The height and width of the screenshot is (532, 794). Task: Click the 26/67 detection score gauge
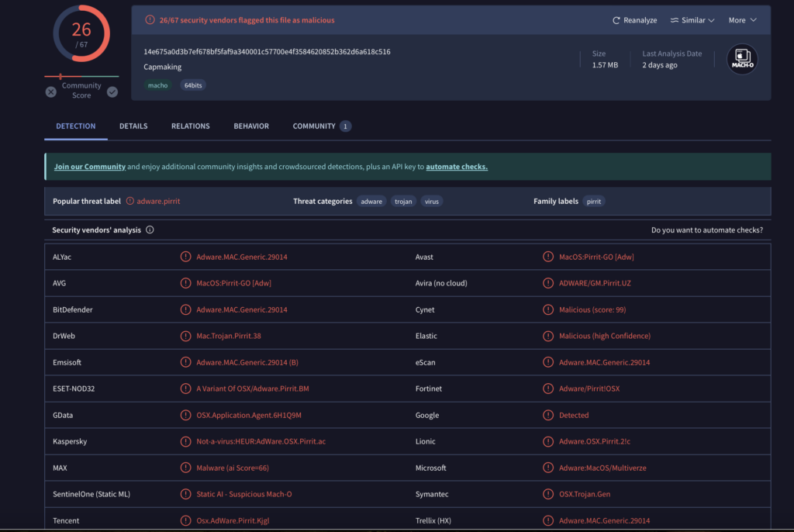tap(81, 34)
